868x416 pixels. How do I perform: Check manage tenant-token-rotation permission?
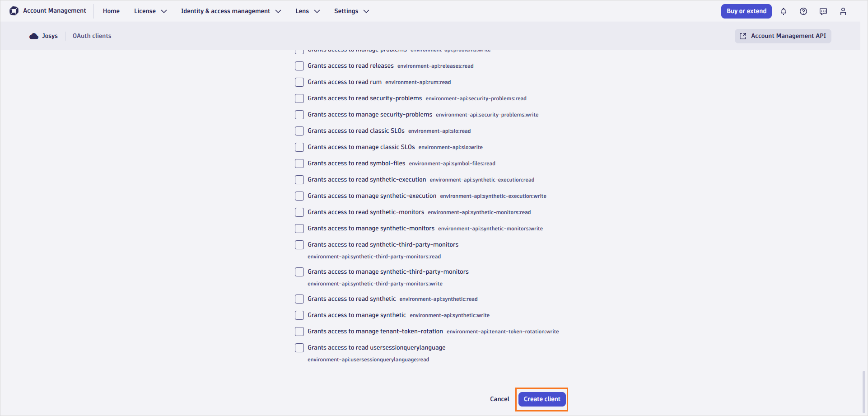coord(299,332)
